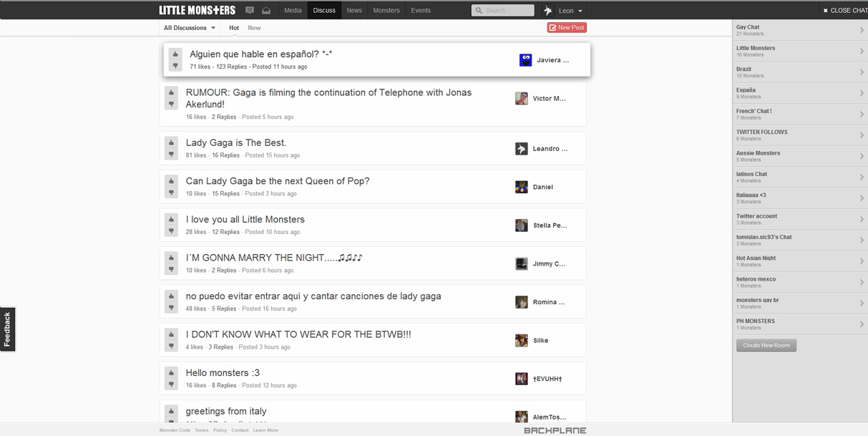Screen dimensions: 868x436
Task: Click the Little Monsters logo
Action: pos(197,10)
